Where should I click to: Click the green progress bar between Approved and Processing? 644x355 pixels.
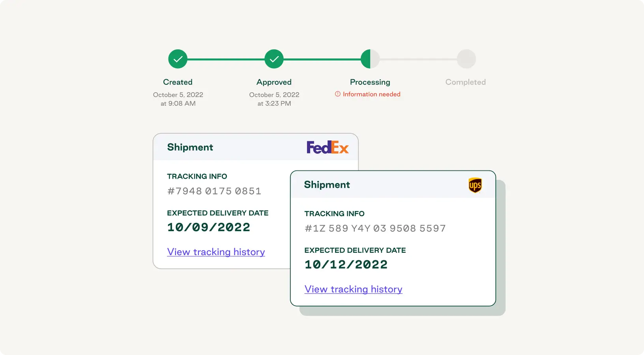coord(322,58)
